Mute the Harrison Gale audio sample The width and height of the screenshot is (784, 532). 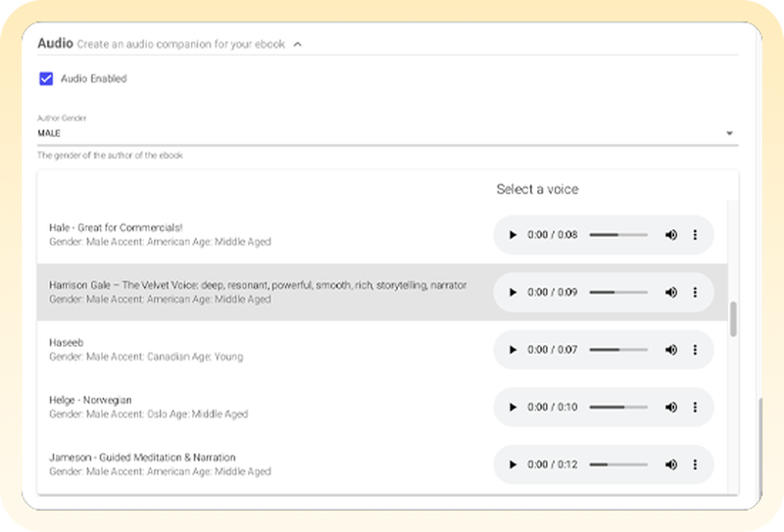[671, 292]
